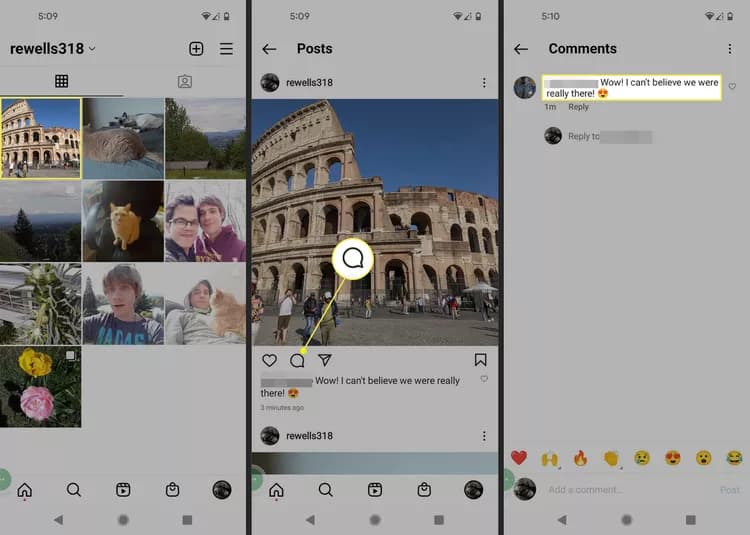
Task: Open three-dot options on Colosseum post
Action: 484,83
